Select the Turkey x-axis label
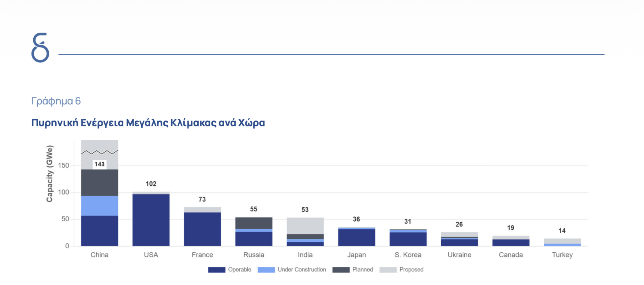This screenshot has width=644, height=285. click(x=562, y=255)
